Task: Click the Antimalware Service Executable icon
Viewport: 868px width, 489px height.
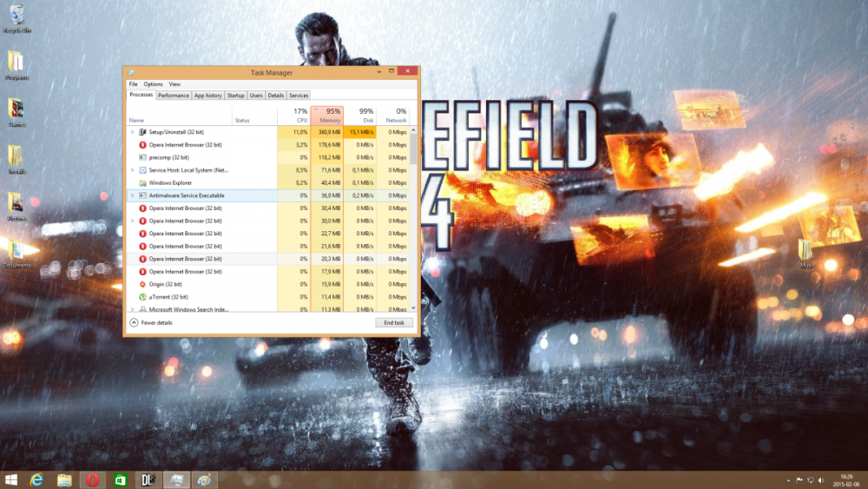Action: point(142,195)
